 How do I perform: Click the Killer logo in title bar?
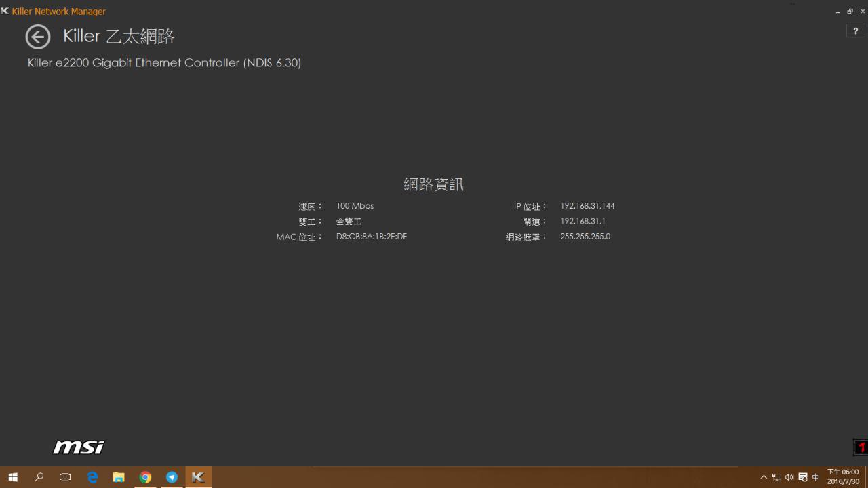(x=5, y=11)
